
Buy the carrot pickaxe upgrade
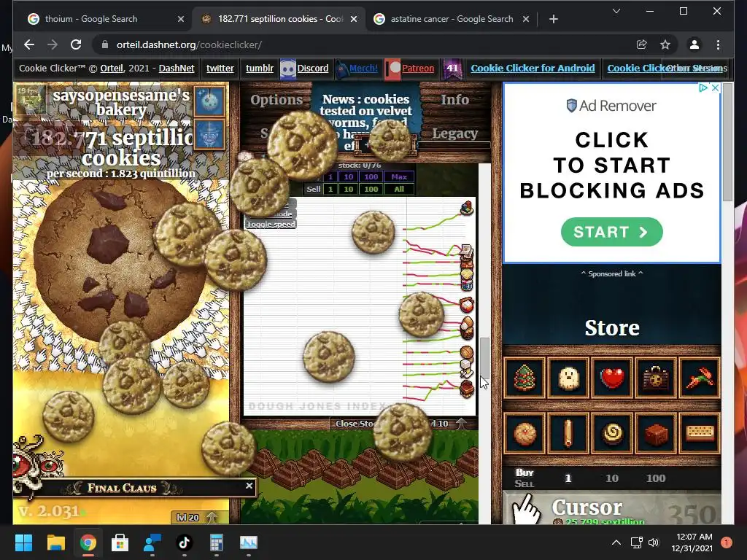[700, 378]
